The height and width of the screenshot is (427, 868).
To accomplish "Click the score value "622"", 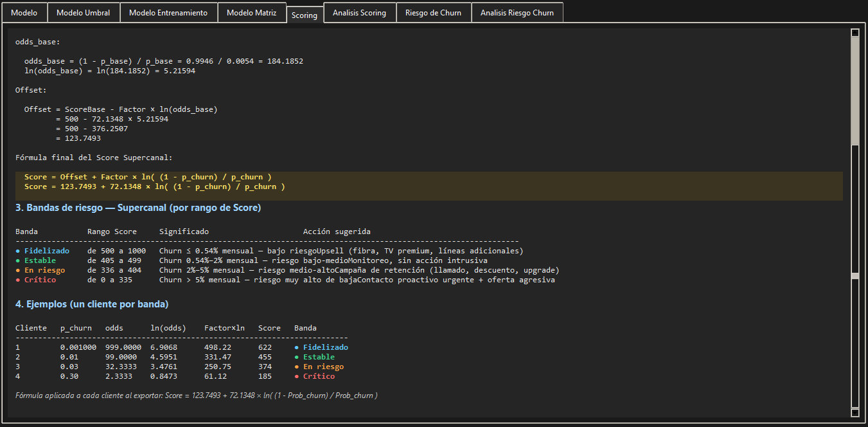I will pyautogui.click(x=265, y=347).
